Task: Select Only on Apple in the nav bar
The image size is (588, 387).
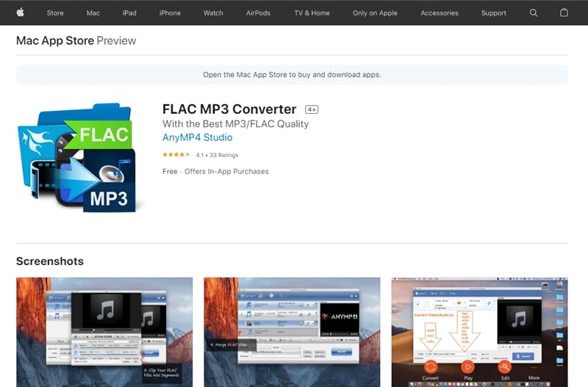Action: click(375, 12)
